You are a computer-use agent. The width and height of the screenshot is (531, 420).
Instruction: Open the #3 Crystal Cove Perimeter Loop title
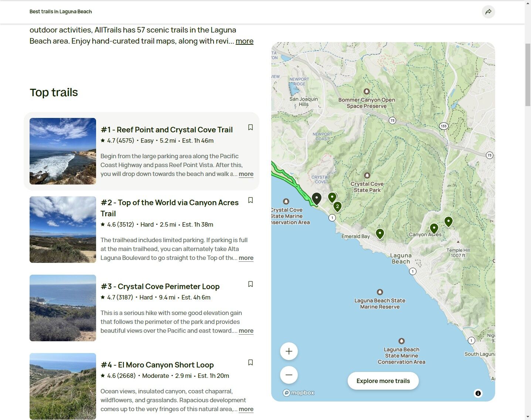(x=160, y=287)
